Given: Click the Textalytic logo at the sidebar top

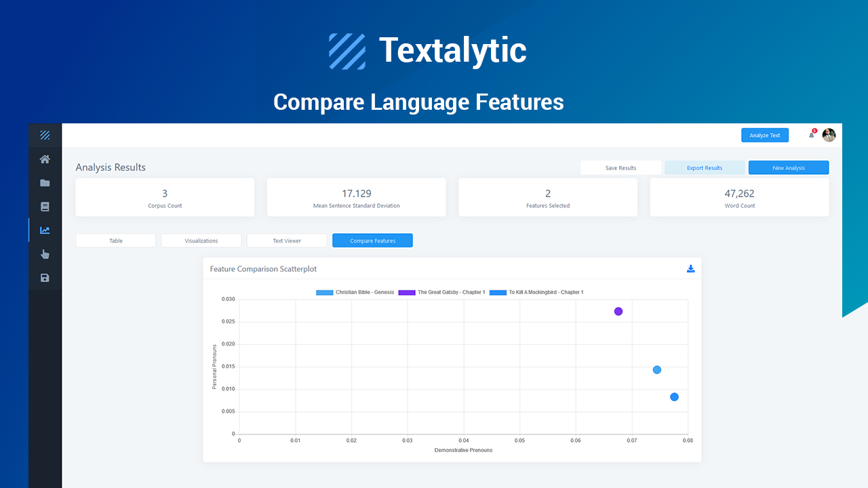Looking at the screenshot, I should point(45,134).
